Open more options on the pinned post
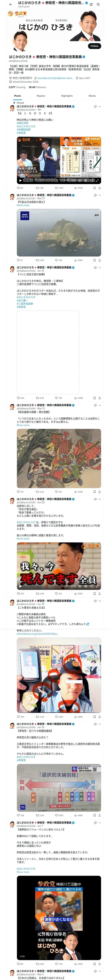The height and width of the screenshot is (980, 110). point(100,106)
